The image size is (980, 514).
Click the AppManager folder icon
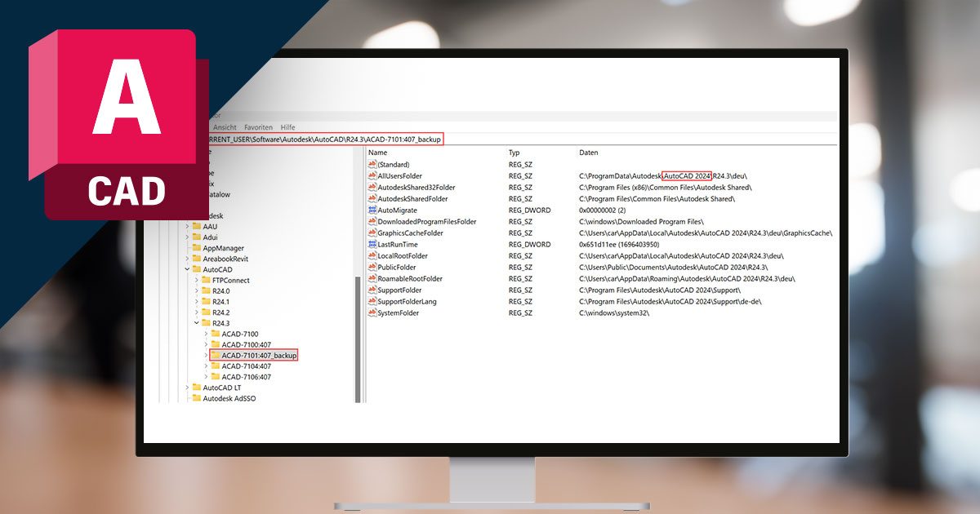[x=196, y=248]
